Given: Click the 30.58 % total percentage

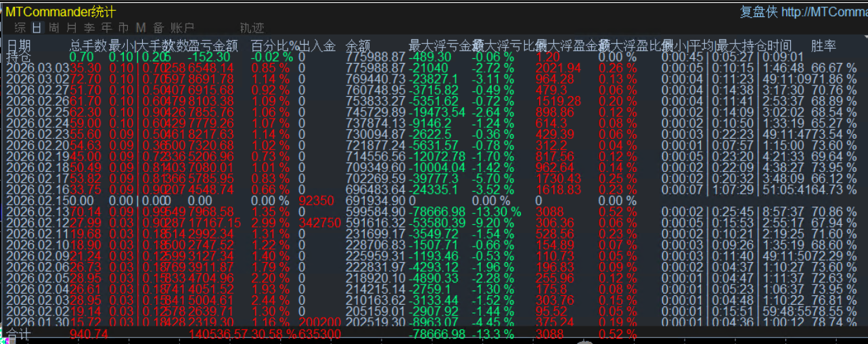Looking at the screenshot, I should click(x=273, y=334).
